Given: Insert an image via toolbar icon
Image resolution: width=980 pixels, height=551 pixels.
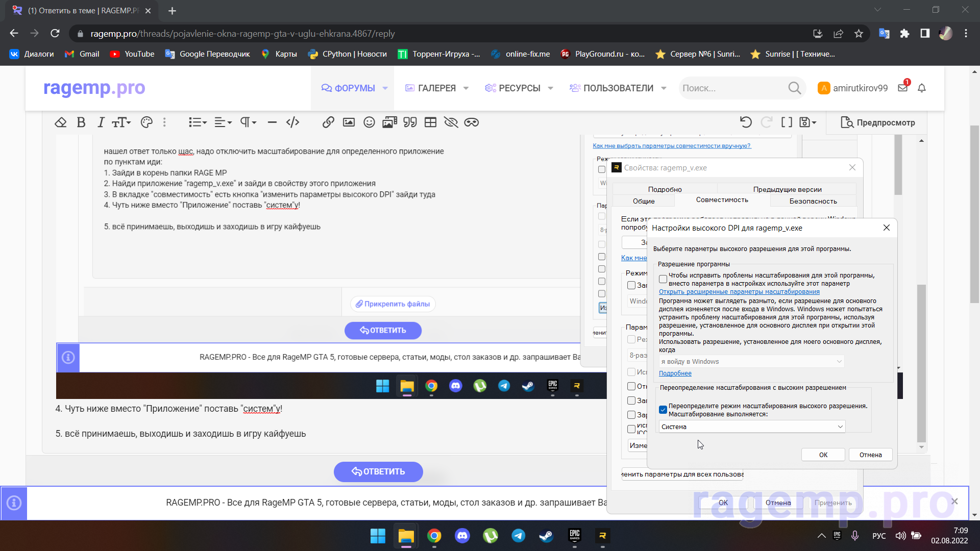Looking at the screenshot, I should [349, 122].
